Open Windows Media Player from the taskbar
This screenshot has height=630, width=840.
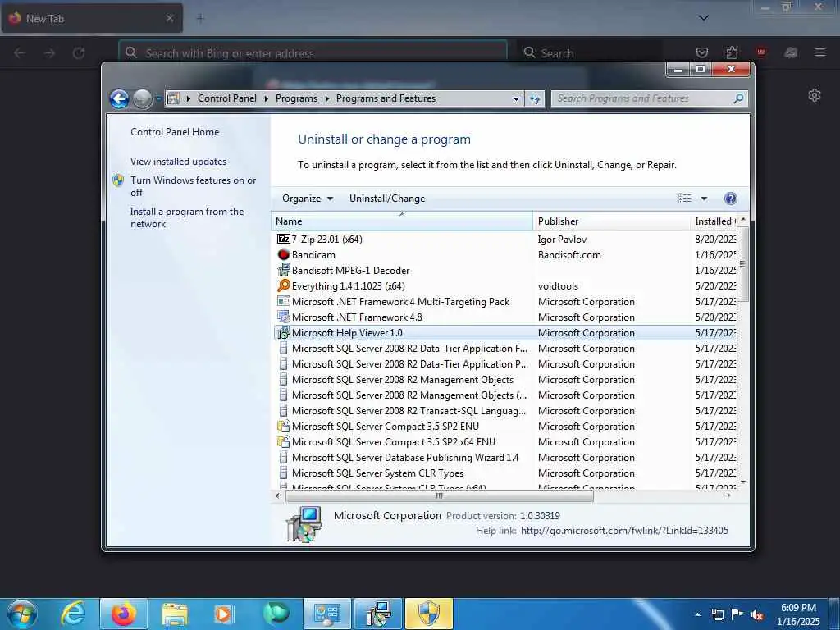(223, 614)
